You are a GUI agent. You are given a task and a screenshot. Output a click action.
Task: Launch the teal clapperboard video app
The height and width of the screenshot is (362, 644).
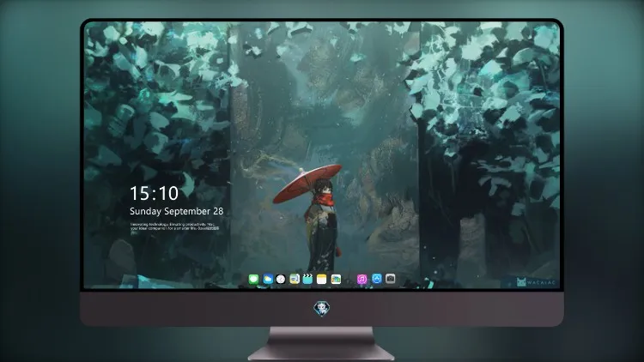(x=307, y=280)
